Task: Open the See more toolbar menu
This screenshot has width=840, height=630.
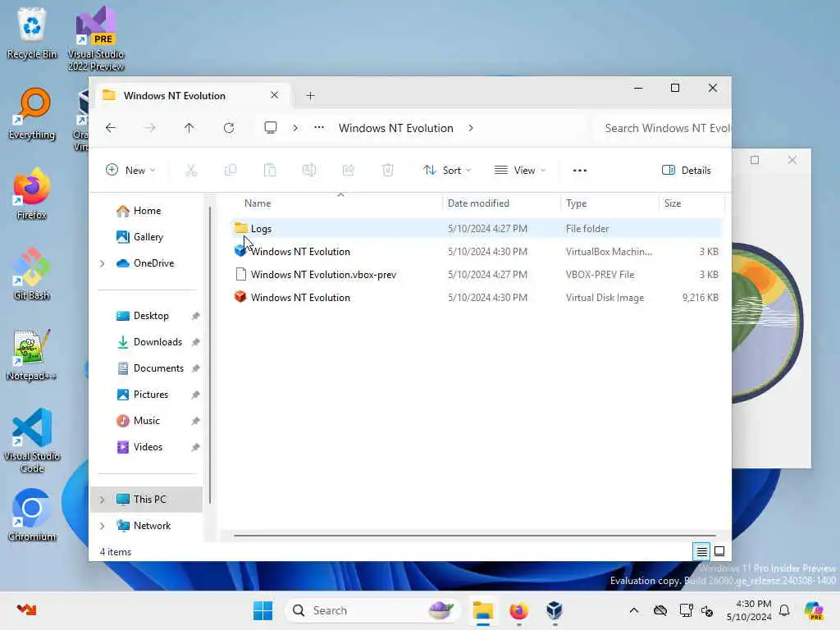Action: [580, 171]
